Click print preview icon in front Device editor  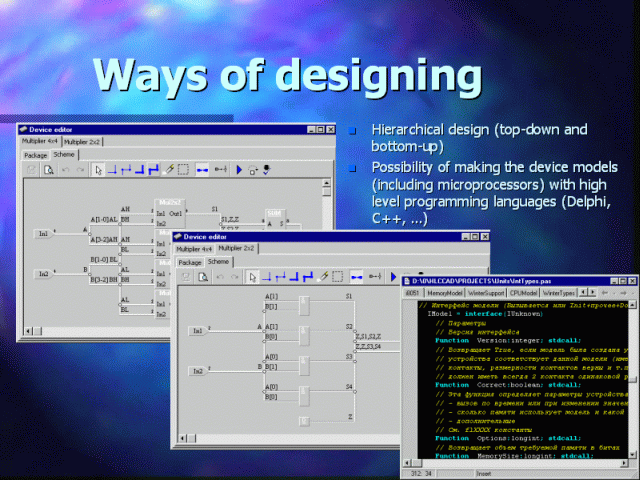pos(203,277)
